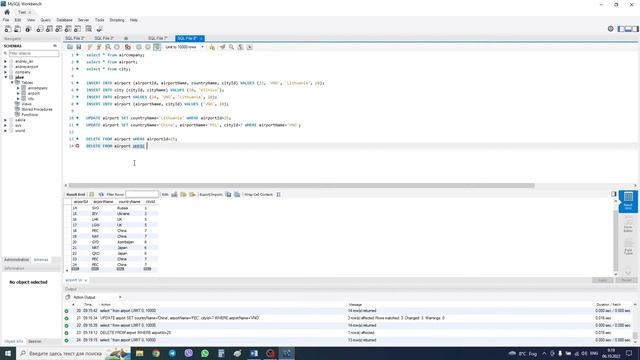The image size is (640, 360).
Task: Save snippet star icon
Action: [212, 47]
